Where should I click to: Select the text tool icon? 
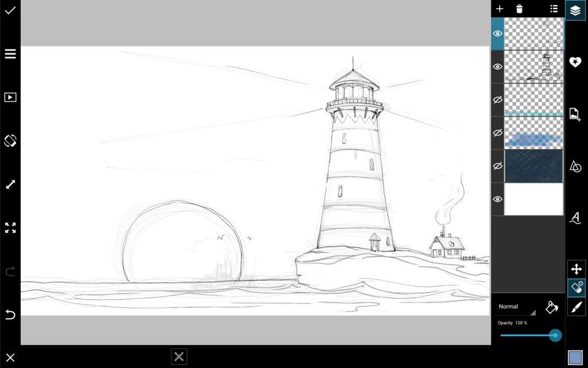pos(575,218)
